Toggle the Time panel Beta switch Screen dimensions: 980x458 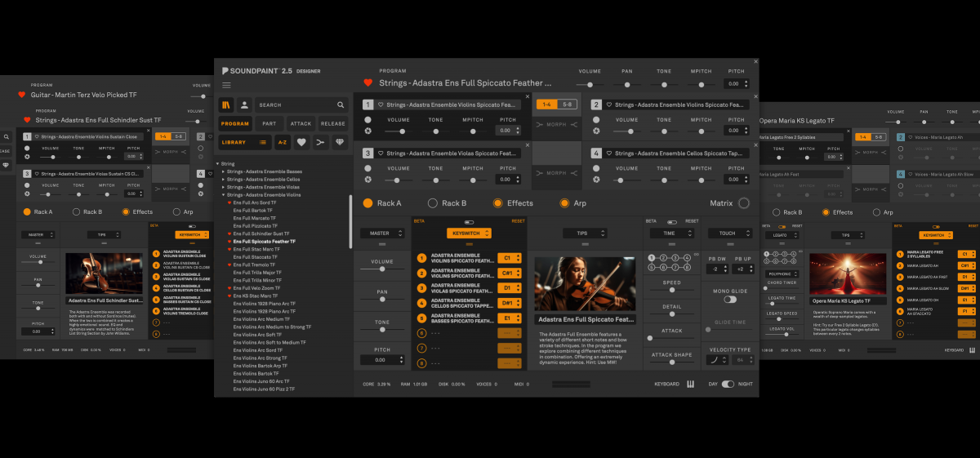click(671, 221)
